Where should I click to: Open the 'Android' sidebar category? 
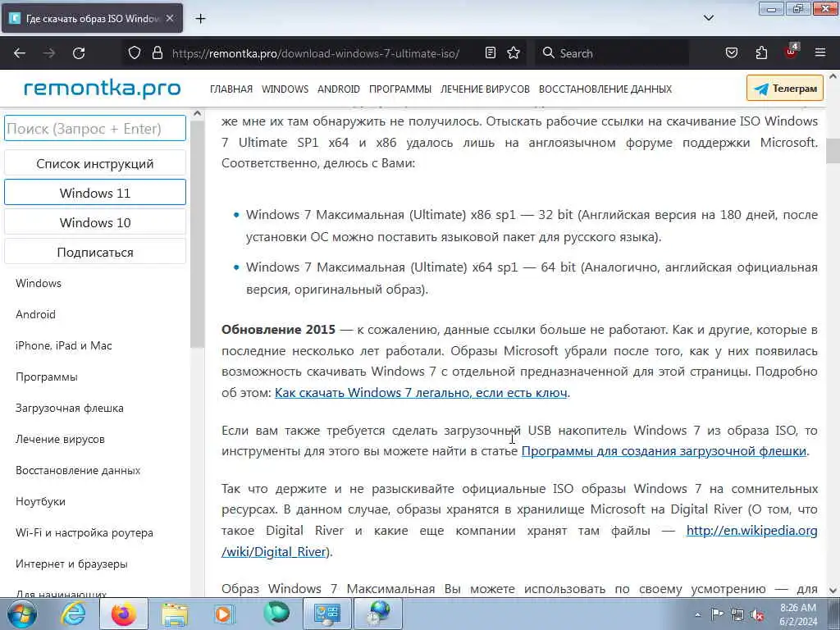[x=35, y=314]
